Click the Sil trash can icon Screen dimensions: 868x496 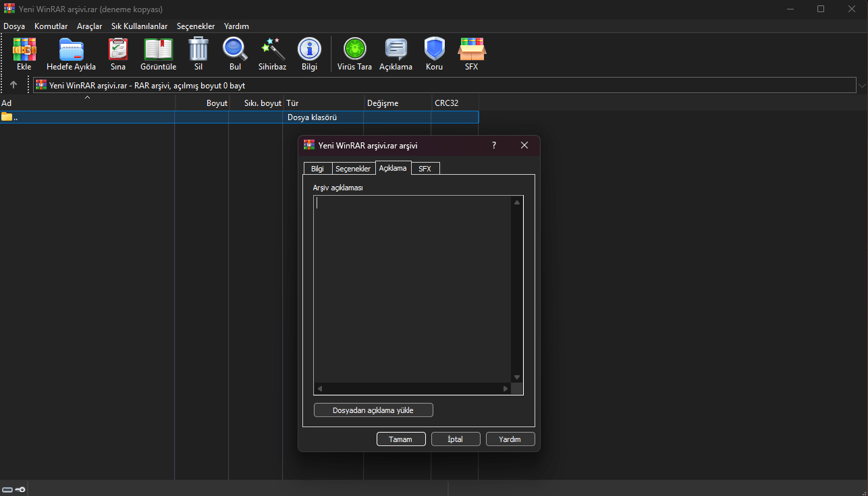click(x=198, y=49)
